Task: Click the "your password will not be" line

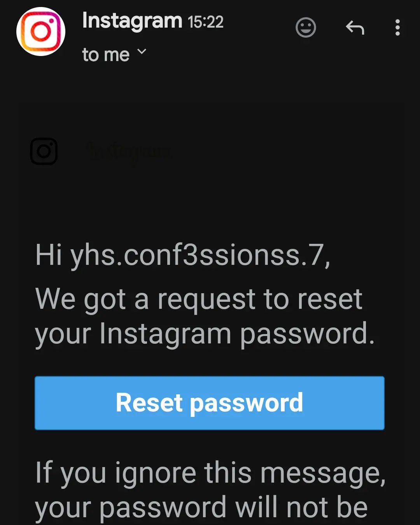Action: click(201, 508)
